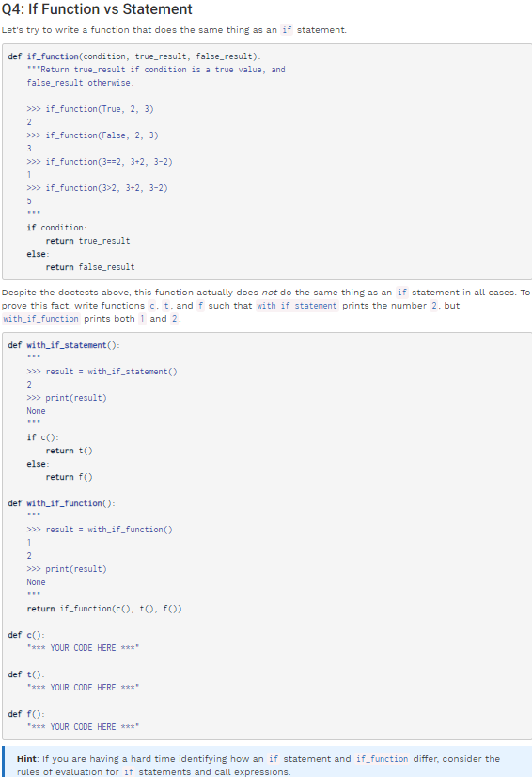Click 'else:' above 'return false_result'
The image size is (532, 777).
tap(39, 254)
